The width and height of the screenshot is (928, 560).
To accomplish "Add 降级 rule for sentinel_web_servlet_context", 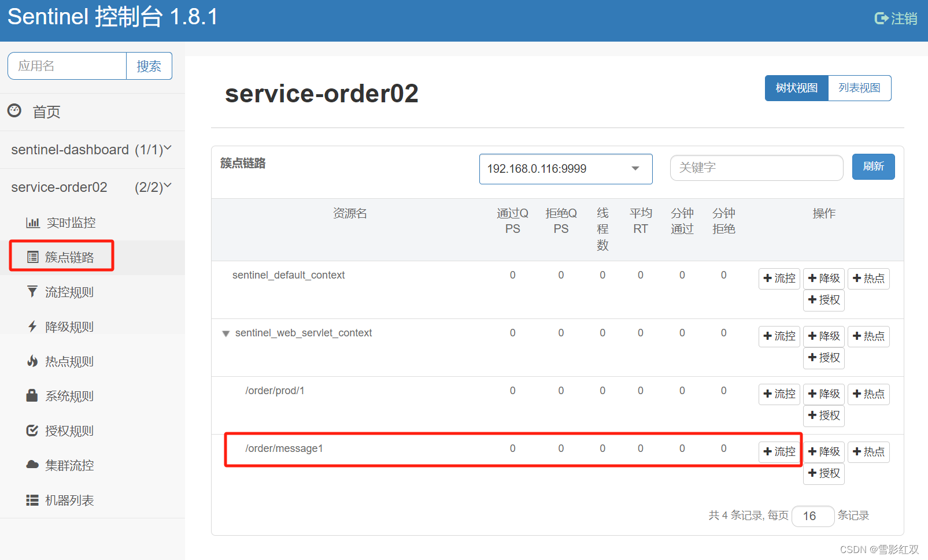I will [823, 336].
